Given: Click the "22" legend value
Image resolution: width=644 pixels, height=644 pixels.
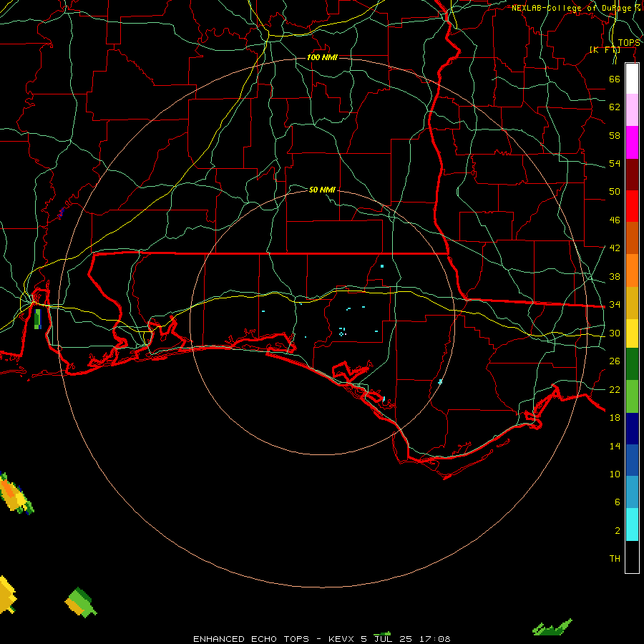Looking at the screenshot, I should [x=615, y=390].
